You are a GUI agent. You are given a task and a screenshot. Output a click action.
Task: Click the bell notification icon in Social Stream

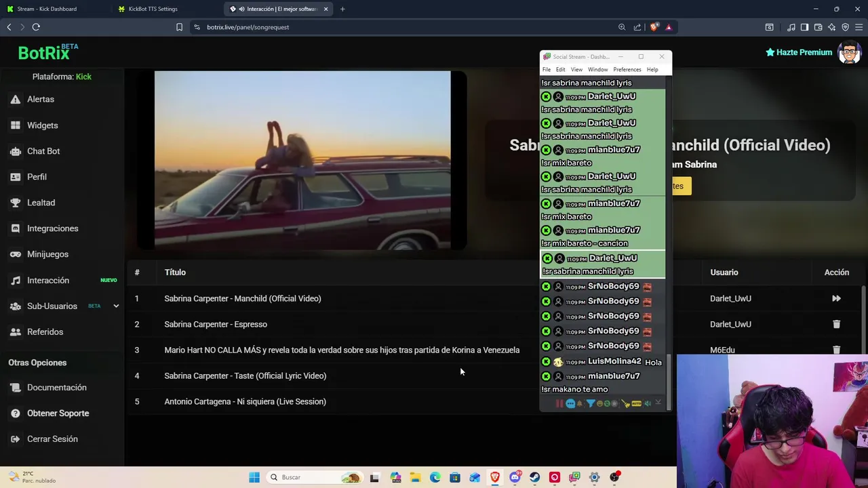pos(580,403)
